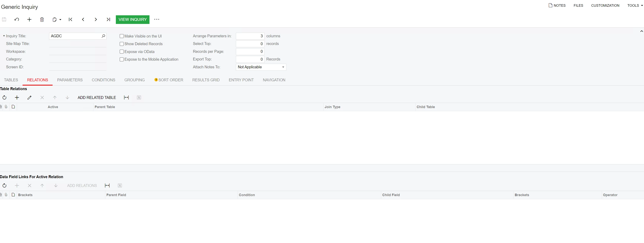Viewport: 644px width, 243px height.
Task: Open clipboard dropdown arrow in toolbar
Action: 60,20
